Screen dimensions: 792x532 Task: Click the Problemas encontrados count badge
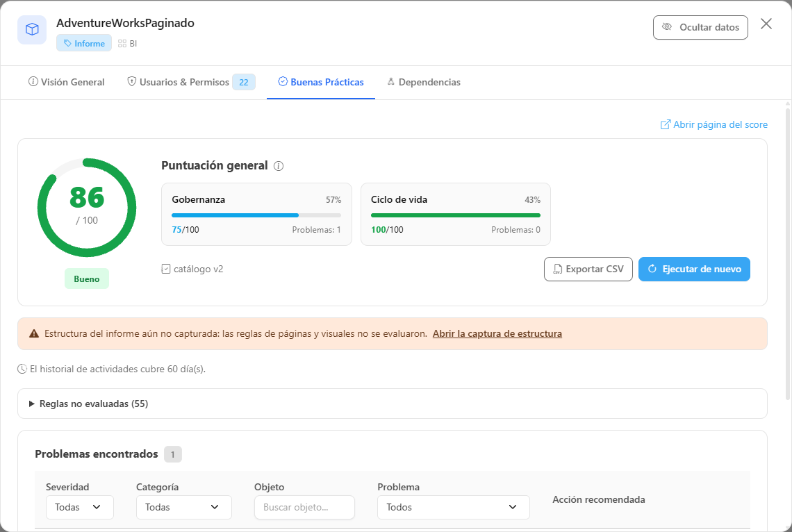[173, 454]
